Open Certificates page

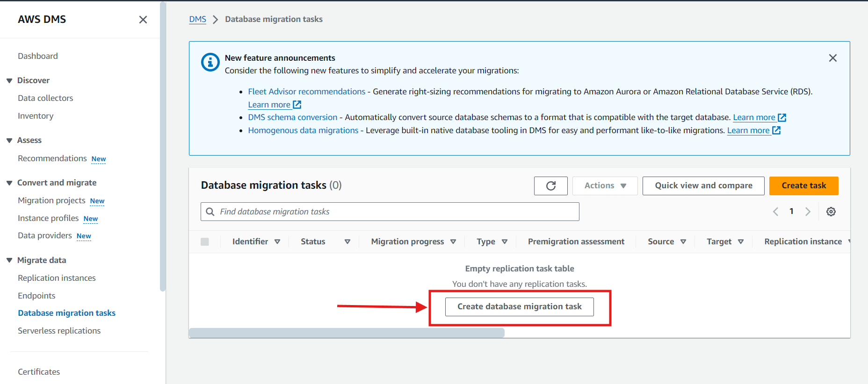click(39, 372)
